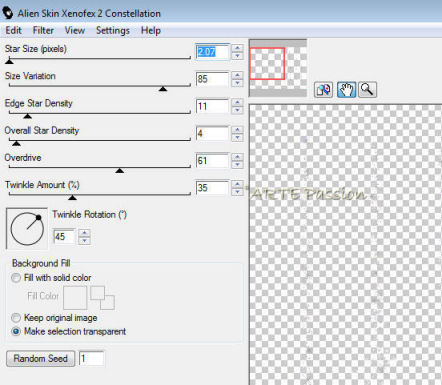Open the Filter menu

click(43, 31)
